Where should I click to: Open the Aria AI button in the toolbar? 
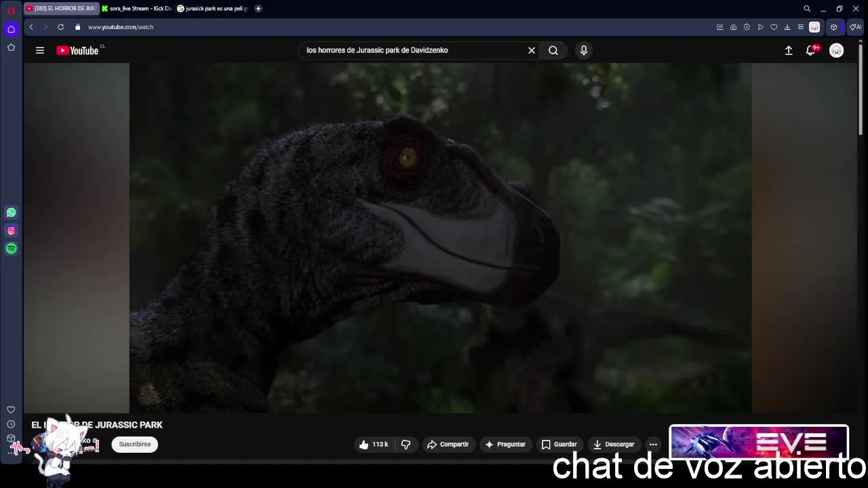856,27
